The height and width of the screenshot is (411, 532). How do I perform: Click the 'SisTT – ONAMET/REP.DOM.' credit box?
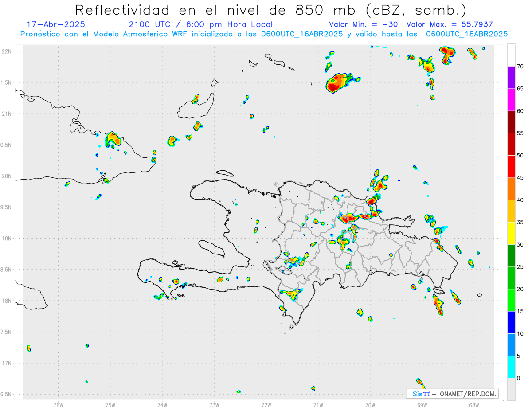tap(452, 394)
